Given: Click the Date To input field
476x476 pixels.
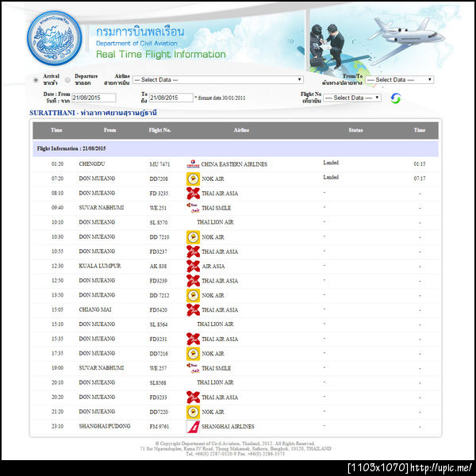Looking at the screenshot, I should 171,98.
